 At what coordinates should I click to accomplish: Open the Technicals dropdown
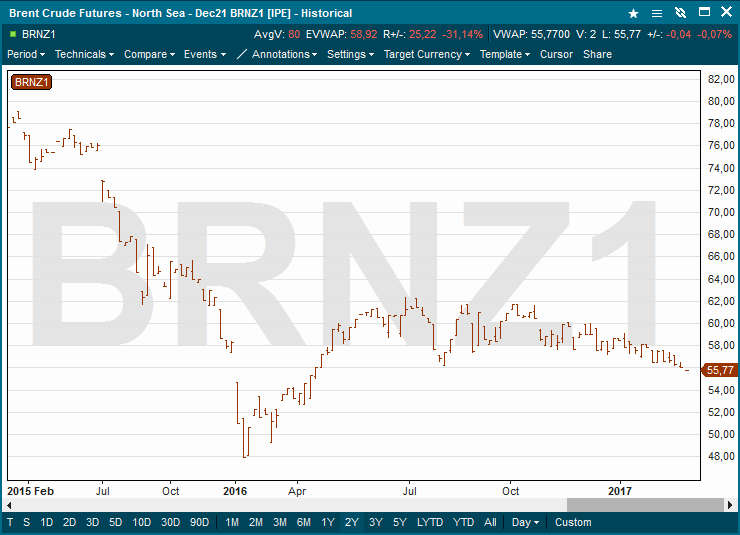coord(84,54)
